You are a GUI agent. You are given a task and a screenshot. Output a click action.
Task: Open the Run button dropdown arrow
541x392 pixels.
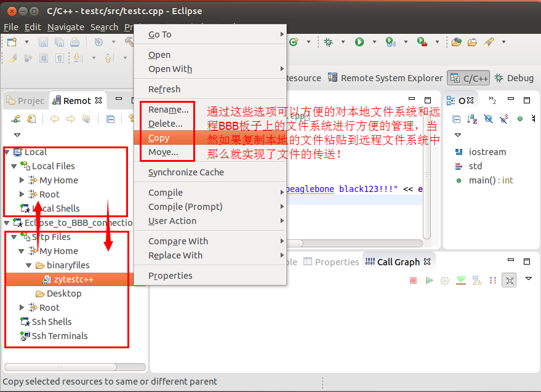tap(374, 42)
